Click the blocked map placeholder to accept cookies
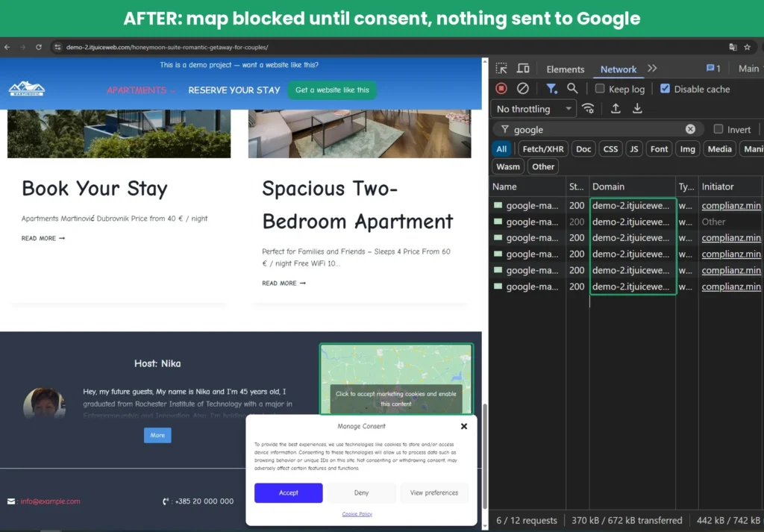764x532 pixels. coord(396,379)
